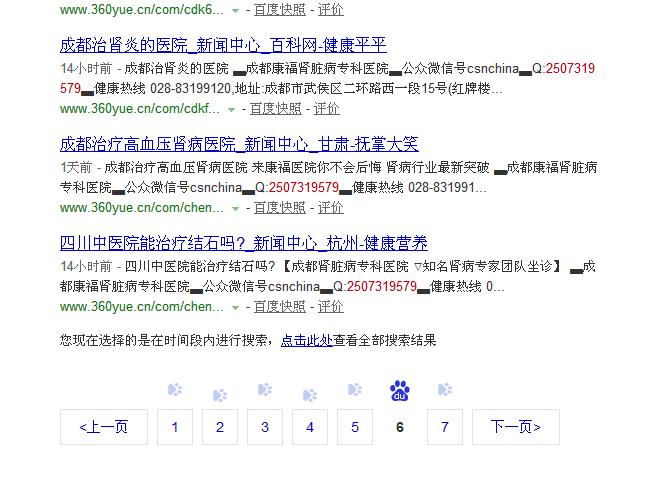
Task: Open result 成都治肾炎的医院_新闻中心_百科网
Action: click(223, 45)
